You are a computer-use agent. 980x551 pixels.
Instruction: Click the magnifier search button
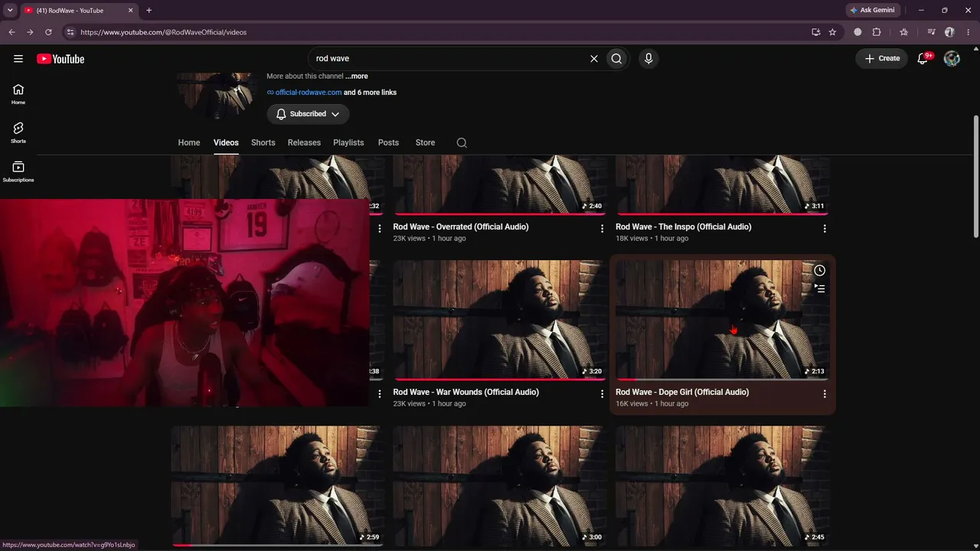tap(616, 59)
